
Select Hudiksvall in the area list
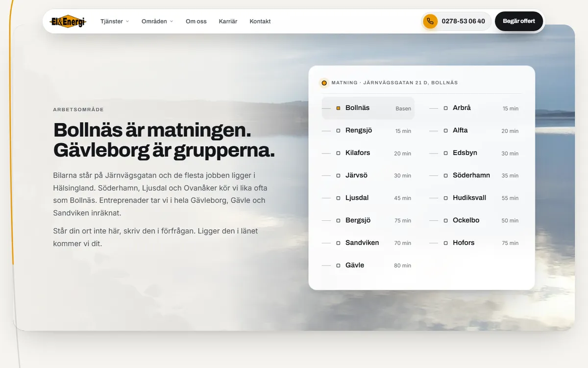tap(475, 198)
